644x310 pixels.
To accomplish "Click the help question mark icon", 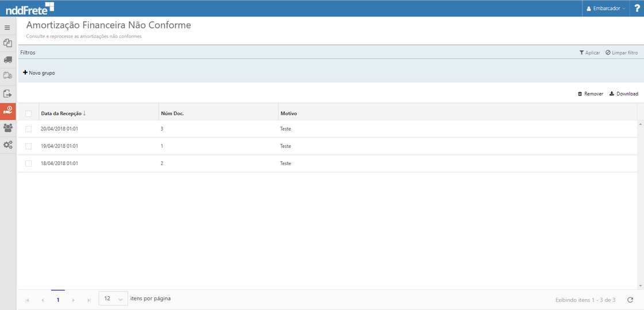I will point(637,9).
